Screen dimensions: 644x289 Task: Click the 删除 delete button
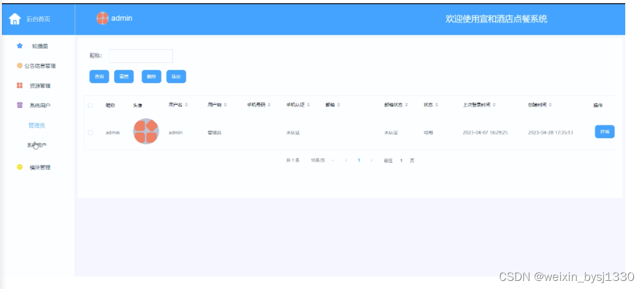coord(151,77)
